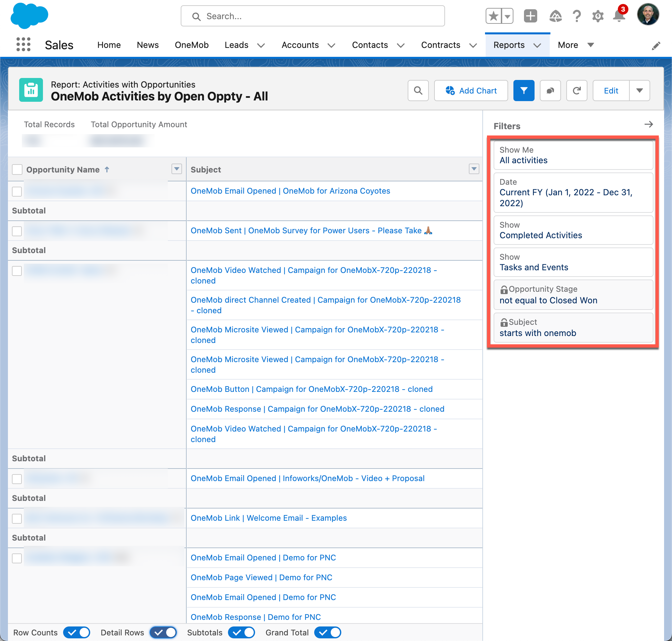The width and height of the screenshot is (672, 641).
Task: Click the sort arrow beside Opportunity Name
Action: 107,170
